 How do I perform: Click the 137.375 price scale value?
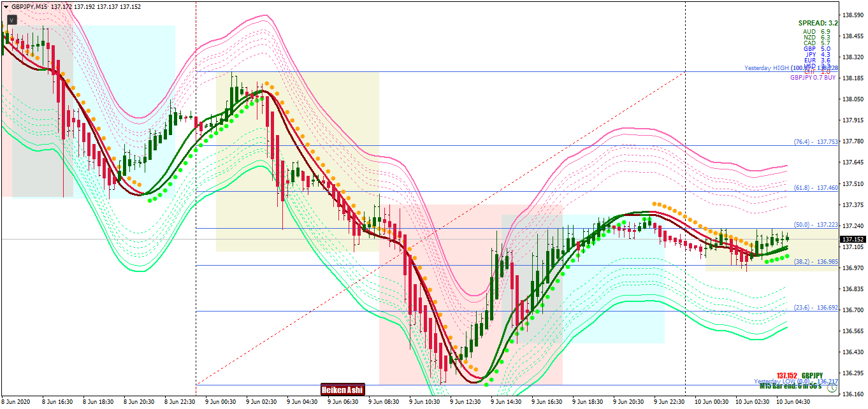tap(853, 204)
